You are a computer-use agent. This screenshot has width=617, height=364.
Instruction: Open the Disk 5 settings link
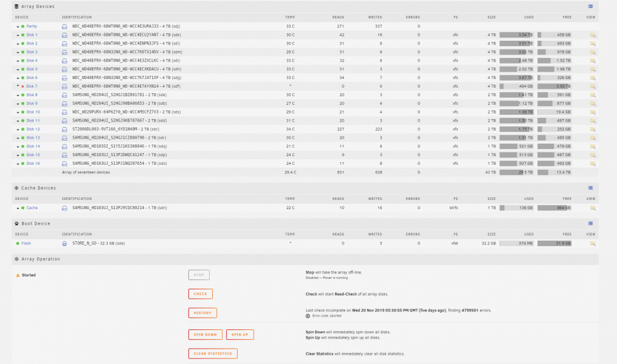tap(32, 69)
